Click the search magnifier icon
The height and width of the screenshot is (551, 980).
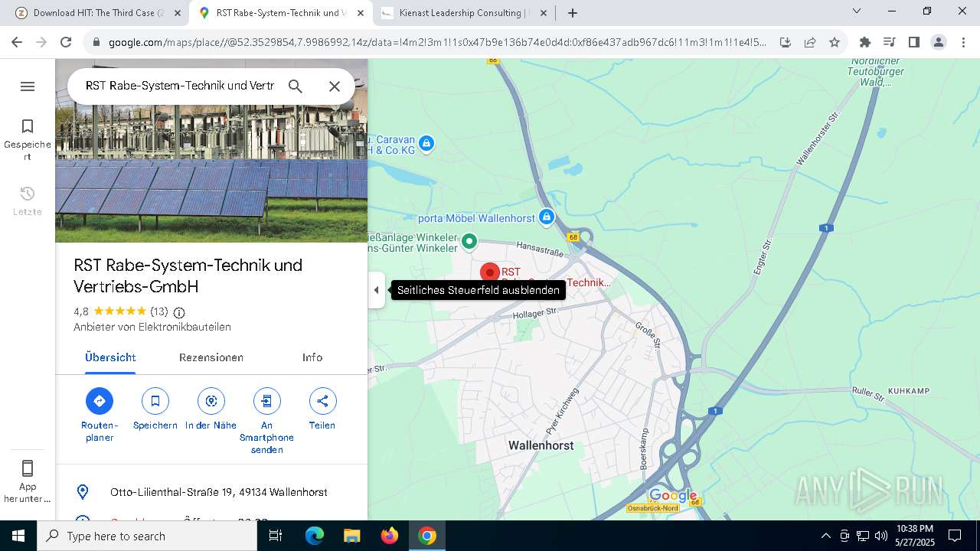[296, 86]
